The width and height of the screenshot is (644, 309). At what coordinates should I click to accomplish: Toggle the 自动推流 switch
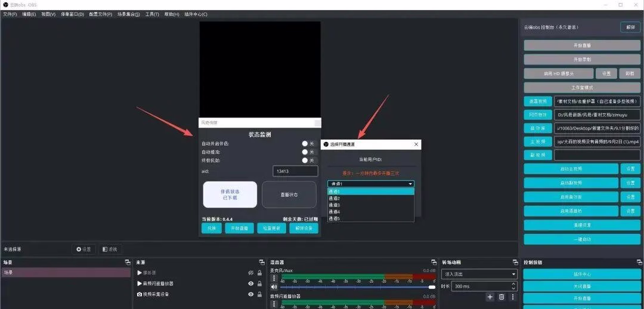pos(308,152)
